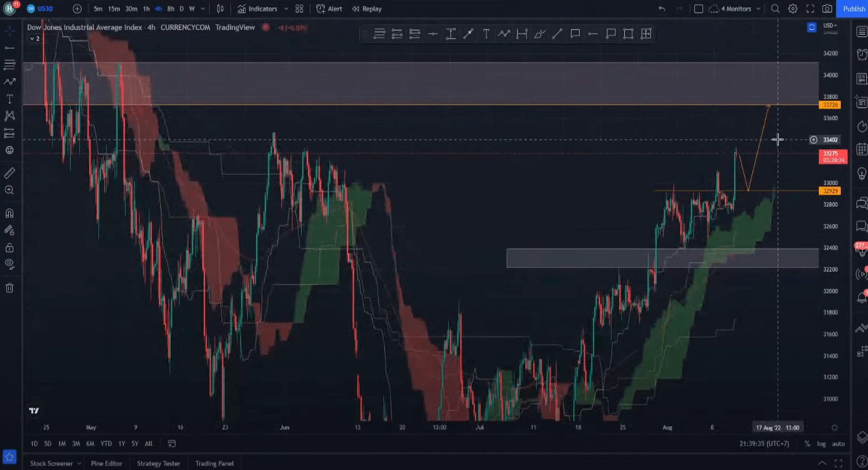The width and height of the screenshot is (868, 470).
Task: Select the trend line tool in floating toolbar
Action: point(557,34)
